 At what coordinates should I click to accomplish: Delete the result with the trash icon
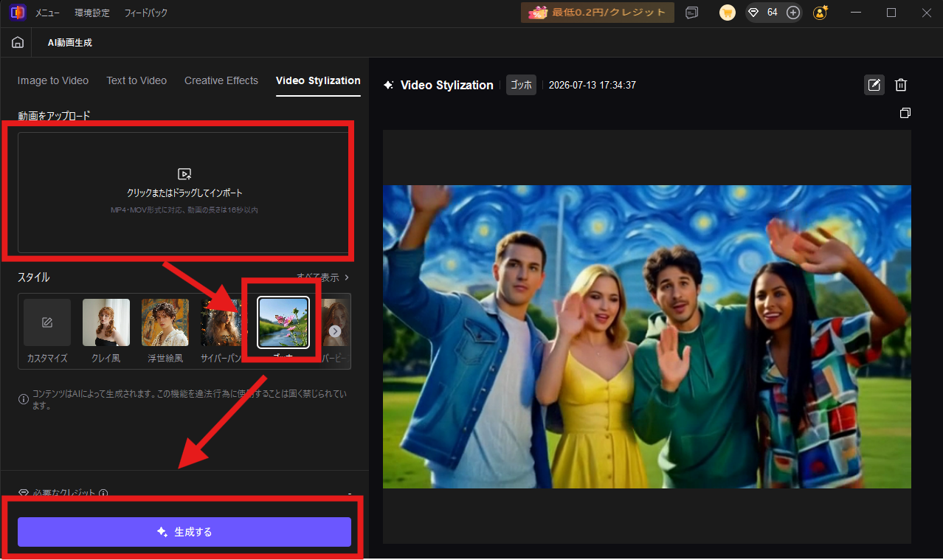901,85
